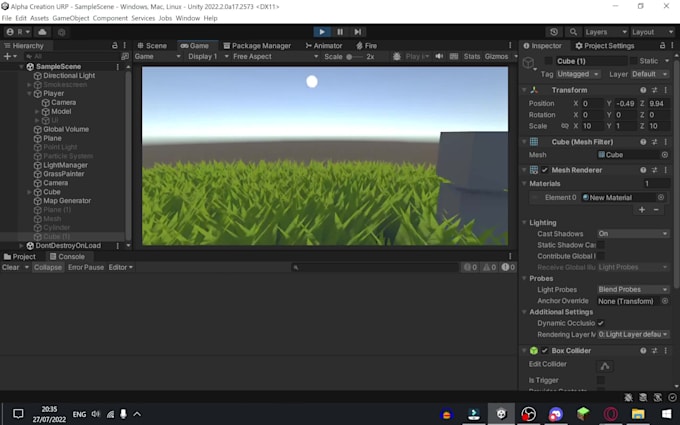Open the Light Probes Blend Probes dropdown
Viewport: 680px width, 425px height.
(x=633, y=289)
